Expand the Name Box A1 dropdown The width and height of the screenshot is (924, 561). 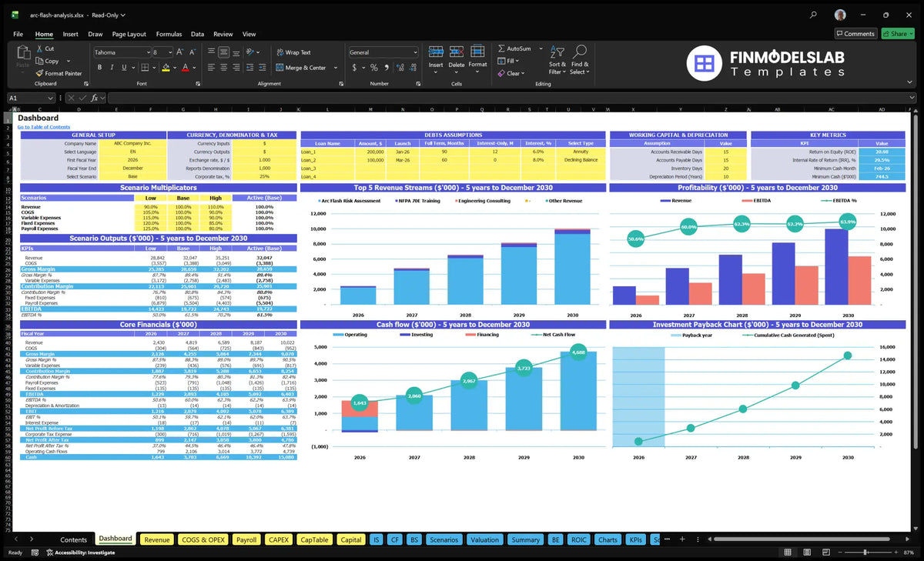(x=50, y=98)
